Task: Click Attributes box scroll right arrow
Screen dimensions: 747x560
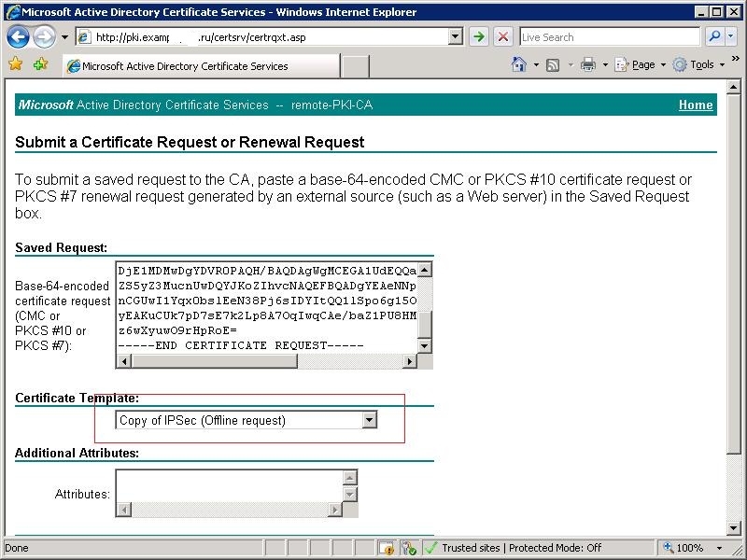Action: (x=335, y=510)
